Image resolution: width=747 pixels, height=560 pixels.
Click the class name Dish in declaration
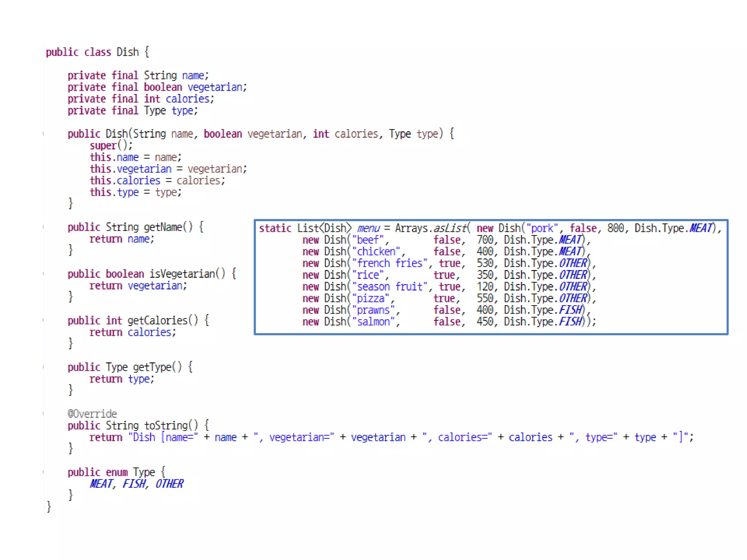point(127,52)
